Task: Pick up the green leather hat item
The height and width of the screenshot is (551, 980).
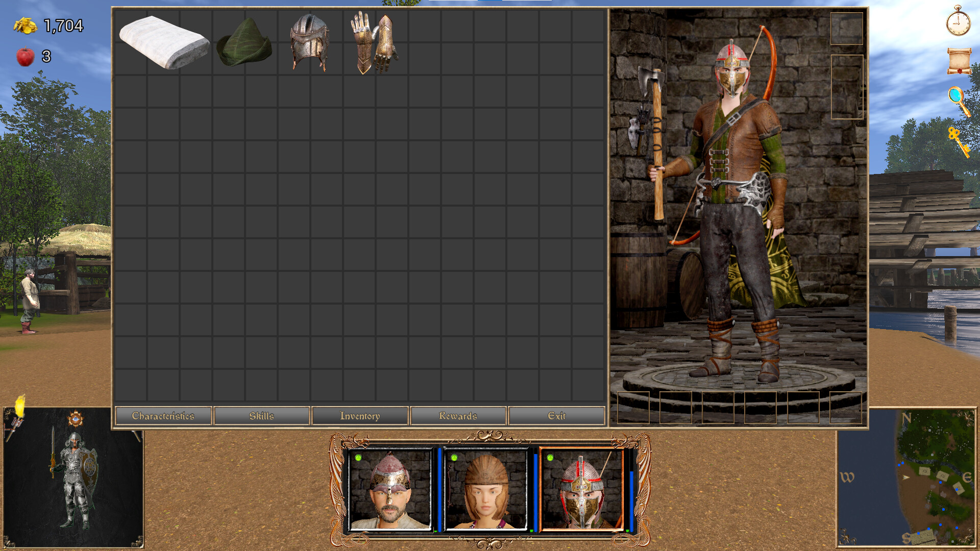Action: [x=244, y=46]
